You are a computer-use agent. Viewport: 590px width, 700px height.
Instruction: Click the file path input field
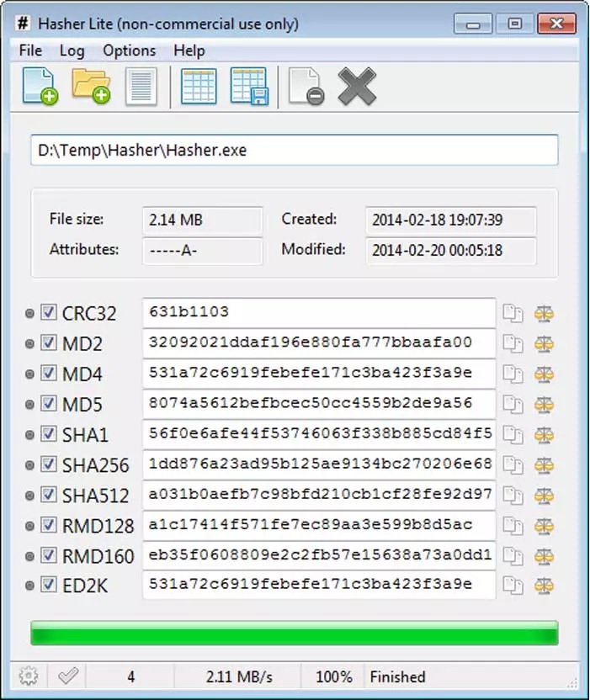pyautogui.click(x=295, y=150)
